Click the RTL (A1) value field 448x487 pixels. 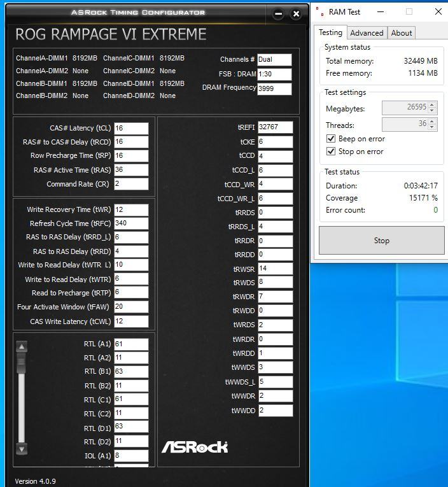pyautogui.click(x=131, y=344)
